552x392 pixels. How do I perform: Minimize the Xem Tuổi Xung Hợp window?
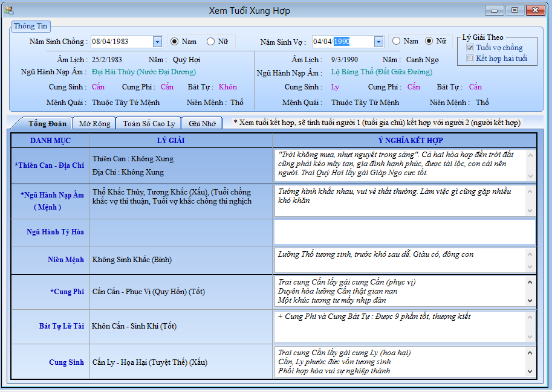495,10
